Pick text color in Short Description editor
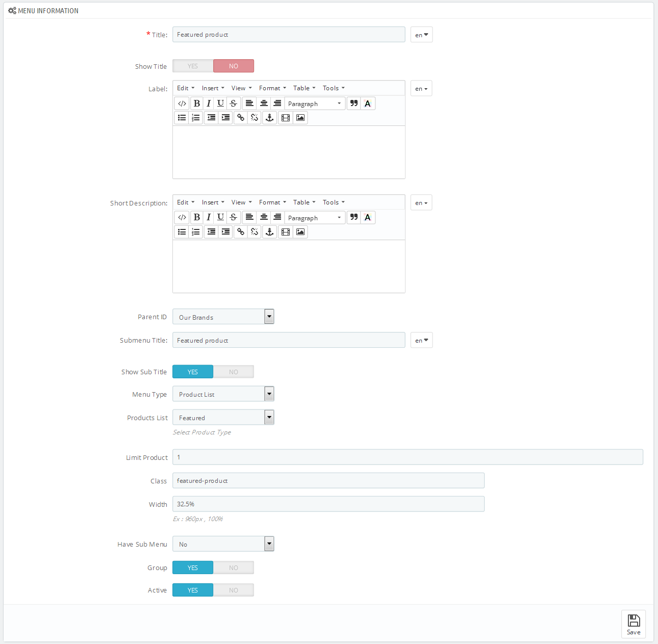658x644 pixels. pos(368,218)
